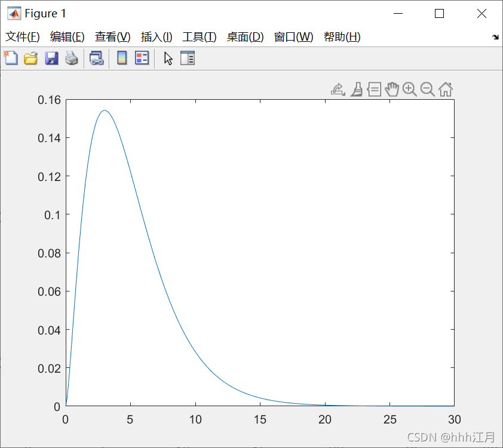Toggle the Edit Plot arrow tool
The image size is (503, 448).
pos(168,59)
